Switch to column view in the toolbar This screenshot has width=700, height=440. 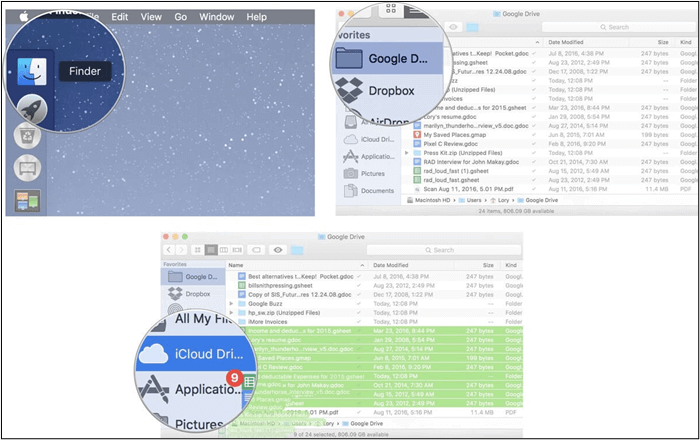223,249
